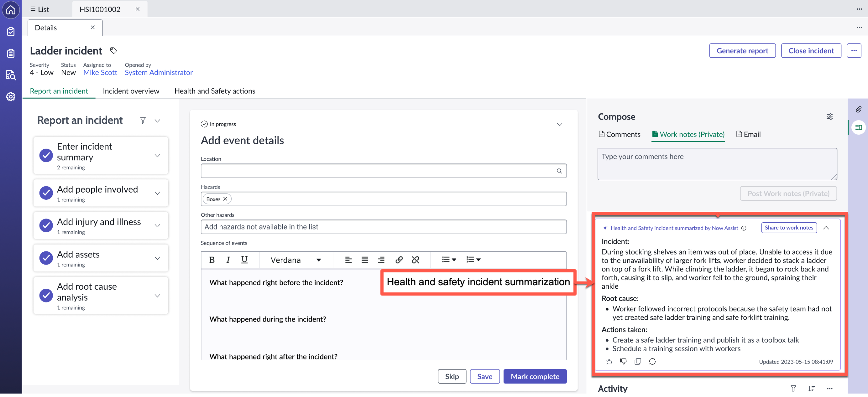868x397 pixels.
Task: Open the Compose settings sliders icon
Action: click(829, 116)
